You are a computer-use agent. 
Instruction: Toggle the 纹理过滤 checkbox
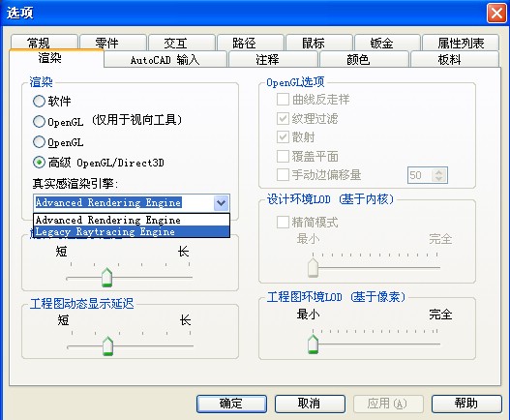[283, 119]
